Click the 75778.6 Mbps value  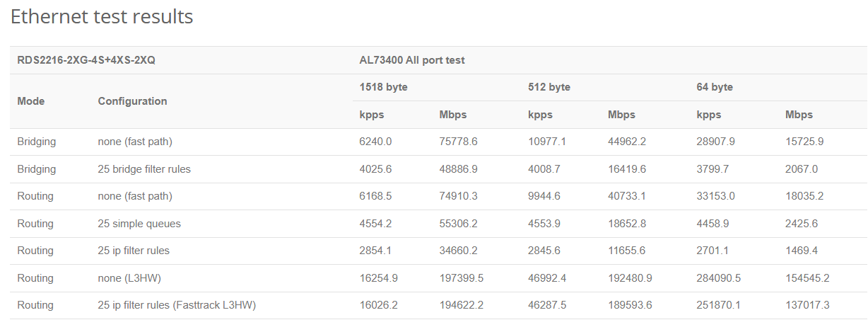458,142
